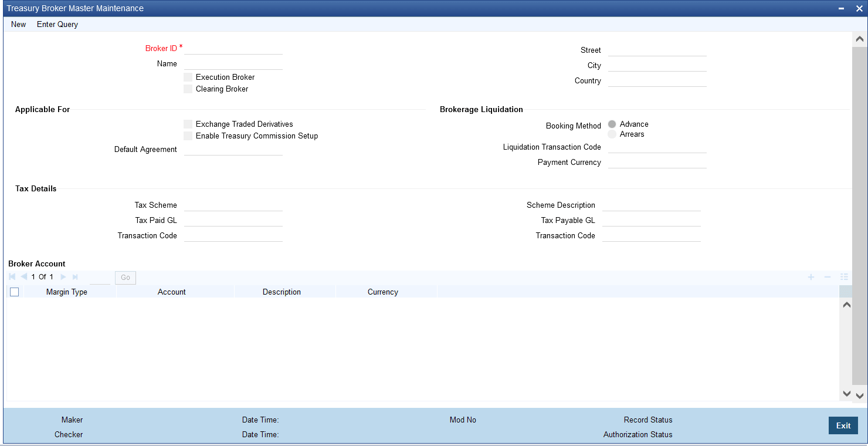Click the Checker label in footer
868x446 pixels.
[69, 435]
